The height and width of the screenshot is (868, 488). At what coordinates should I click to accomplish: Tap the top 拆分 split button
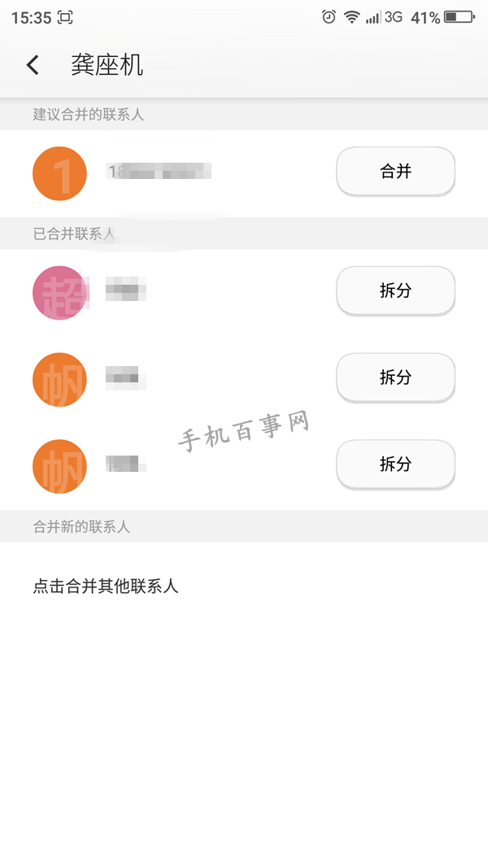coord(395,290)
